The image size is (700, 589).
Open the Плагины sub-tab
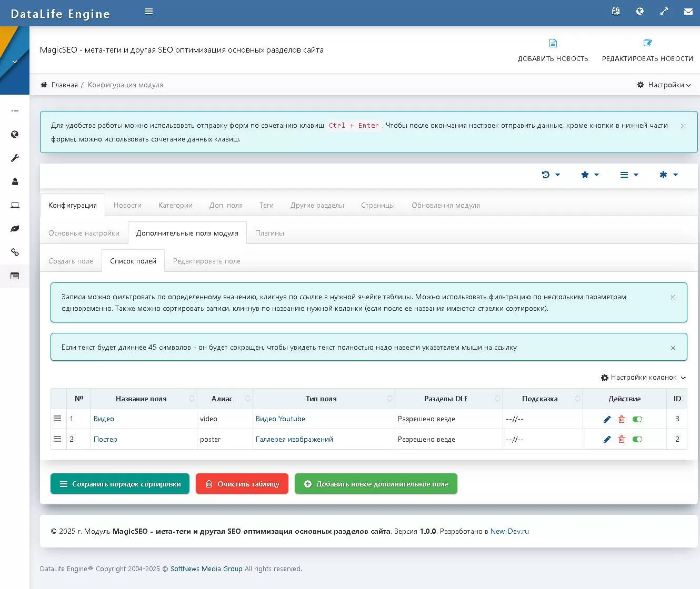pyautogui.click(x=269, y=233)
